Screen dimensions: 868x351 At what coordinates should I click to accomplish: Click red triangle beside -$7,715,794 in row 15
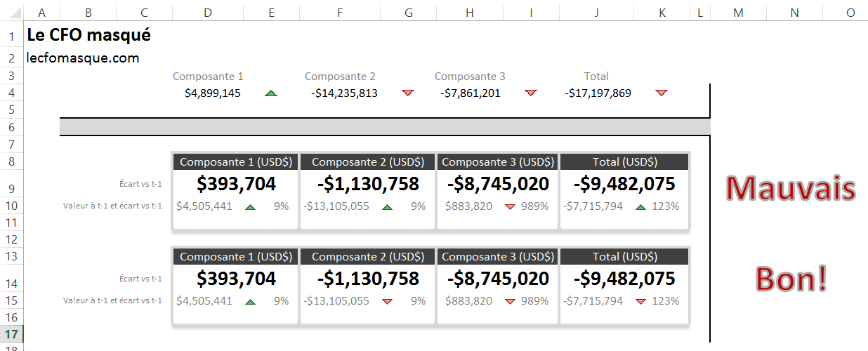pyautogui.click(x=640, y=302)
